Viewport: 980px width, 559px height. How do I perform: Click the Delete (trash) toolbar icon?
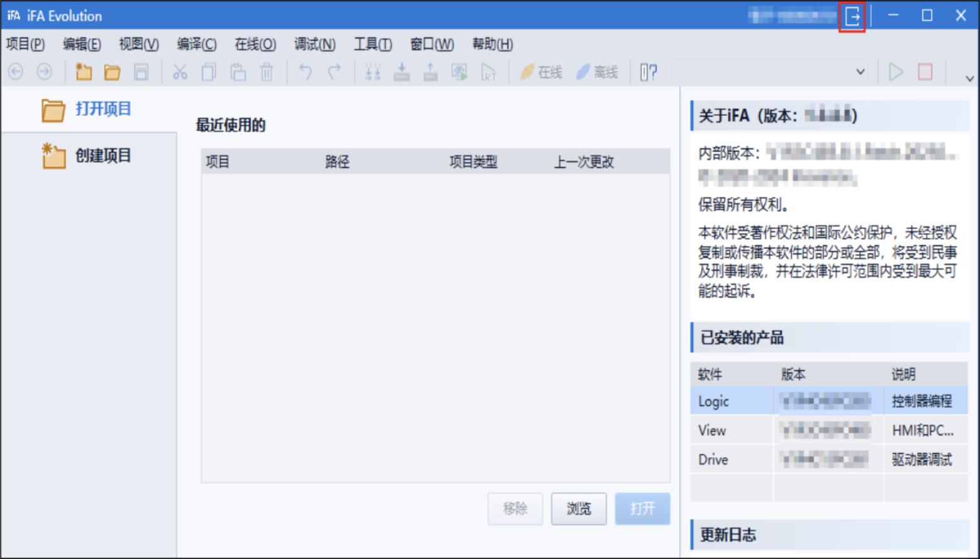pyautogui.click(x=267, y=71)
